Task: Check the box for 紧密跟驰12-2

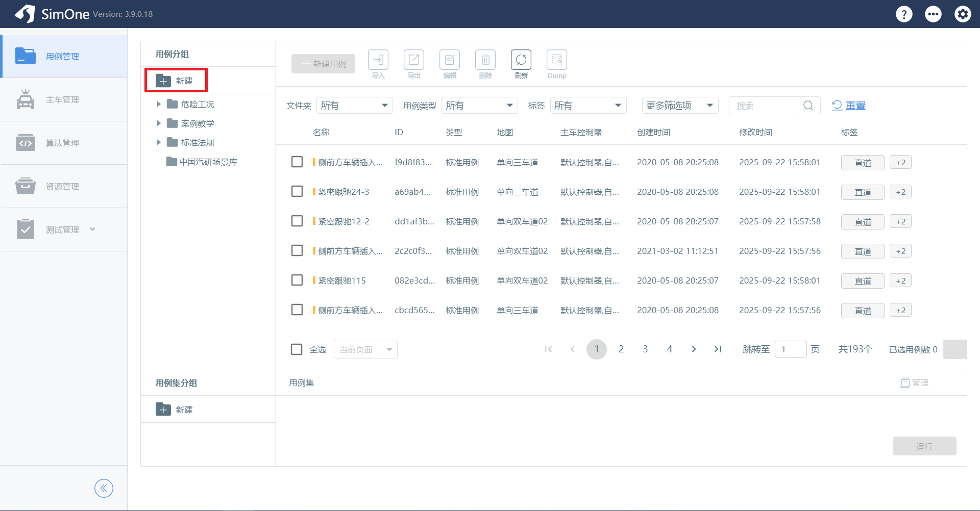Action: [297, 221]
